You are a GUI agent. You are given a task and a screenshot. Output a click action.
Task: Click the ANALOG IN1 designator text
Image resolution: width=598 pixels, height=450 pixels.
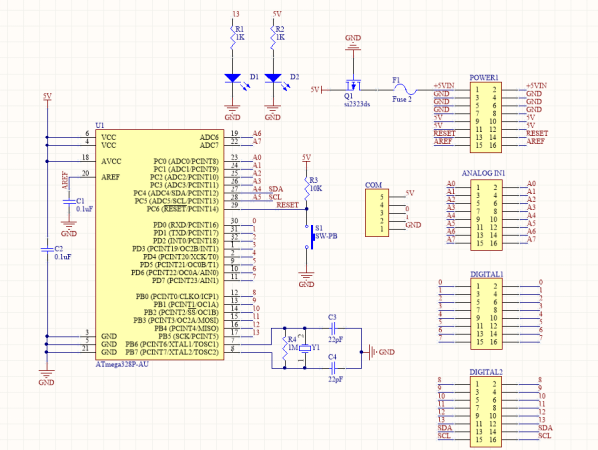coord(483,173)
